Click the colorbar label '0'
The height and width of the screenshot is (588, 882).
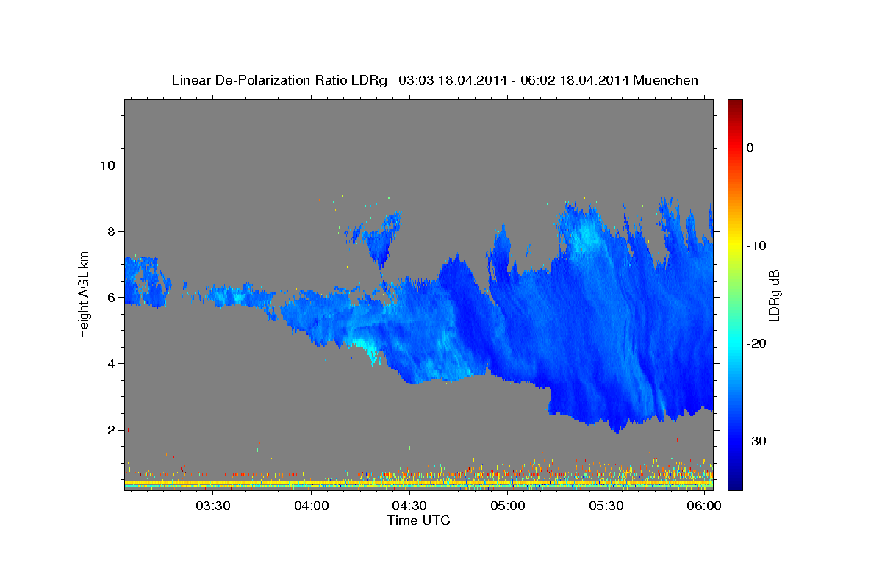750,148
